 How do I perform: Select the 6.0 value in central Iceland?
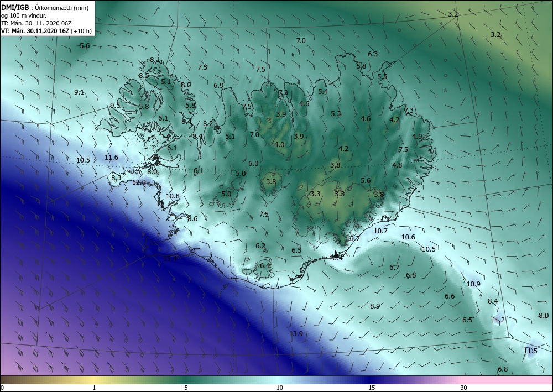253,163
